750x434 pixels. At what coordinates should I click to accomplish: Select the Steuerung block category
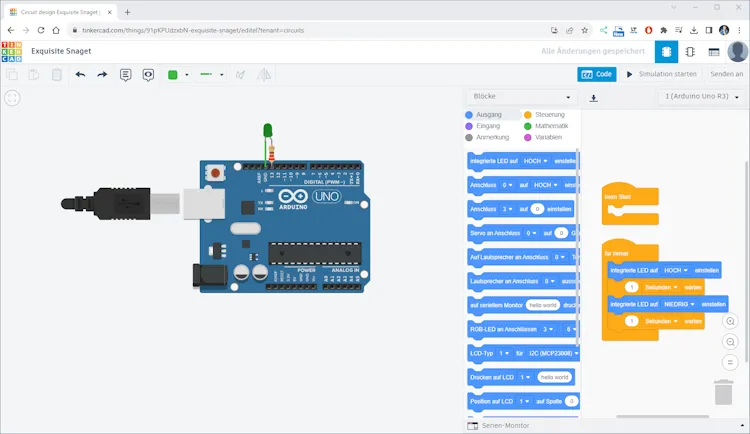tap(548, 115)
